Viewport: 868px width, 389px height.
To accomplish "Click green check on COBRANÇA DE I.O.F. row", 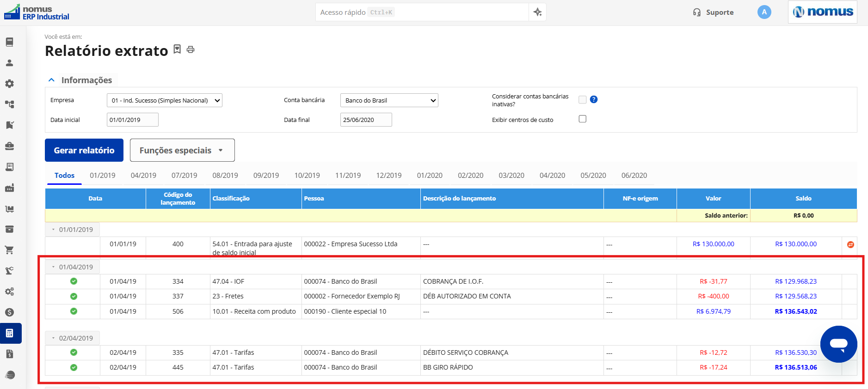I will [74, 281].
